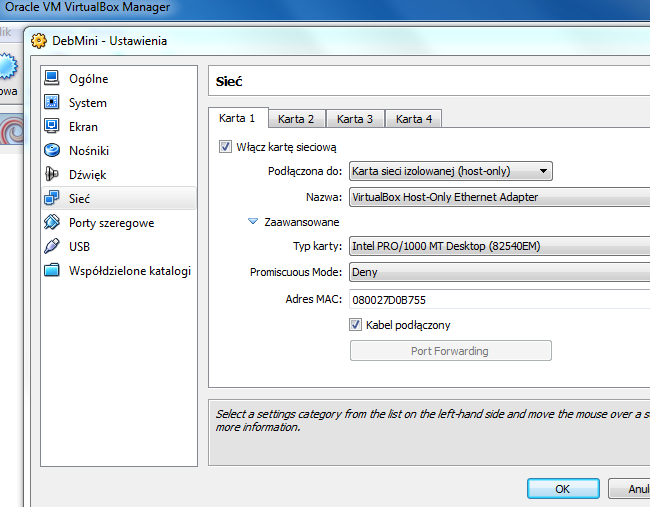The width and height of the screenshot is (650, 507).
Task: Click the settings gear icon in dialog title
Action: [39, 41]
